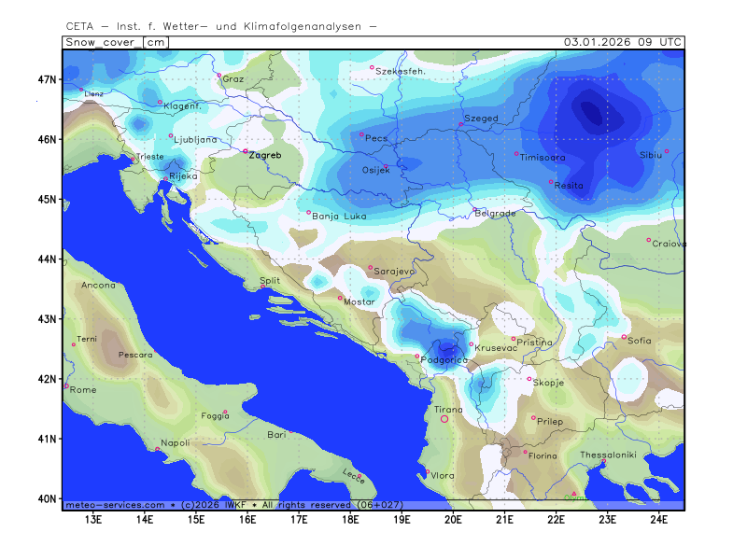Image resolution: width=747 pixels, height=560 pixels.
Task: Click the Zagreb city marker
Action: click(x=246, y=151)
